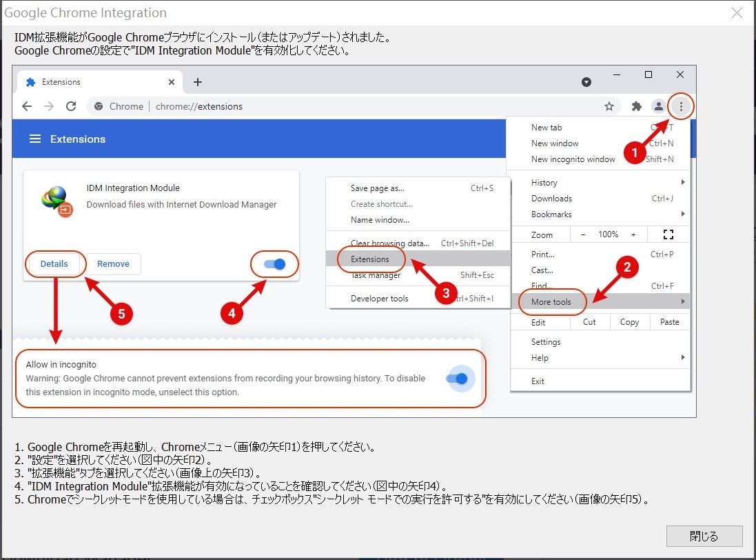Open Bookmarks in Chrome menu
Viewport: 756px width, 560px height.
coord(551,214)
